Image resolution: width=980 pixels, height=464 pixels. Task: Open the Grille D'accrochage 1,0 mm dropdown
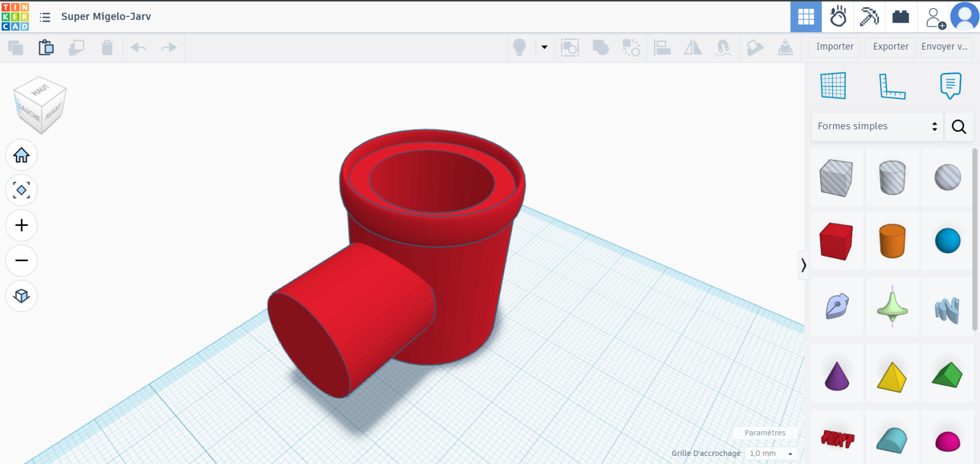coord(771,453)
